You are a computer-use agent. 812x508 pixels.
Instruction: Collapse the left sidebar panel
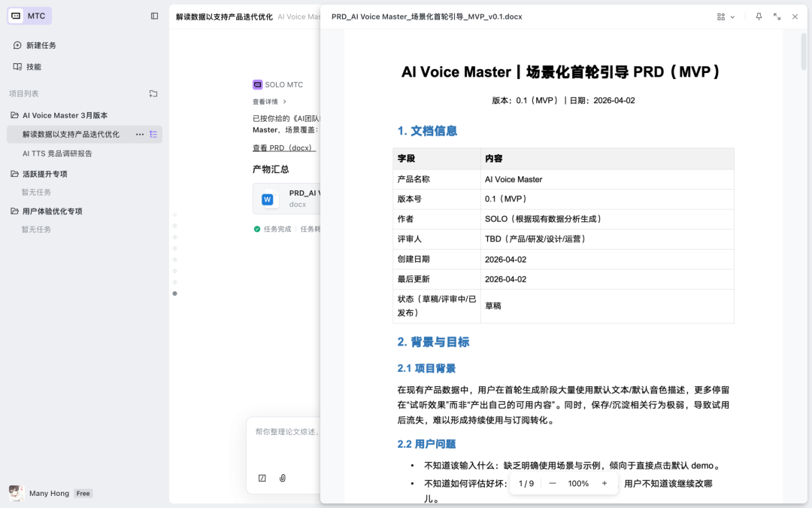click(x=153, y=16)
